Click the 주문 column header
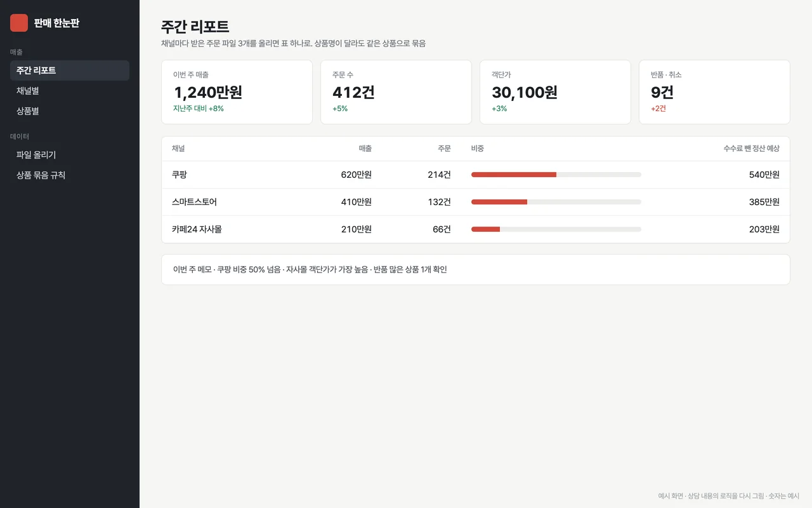Image resolution: width=812 pixels, height=508 pixels. pyautogui.click(x=444, y=149)
